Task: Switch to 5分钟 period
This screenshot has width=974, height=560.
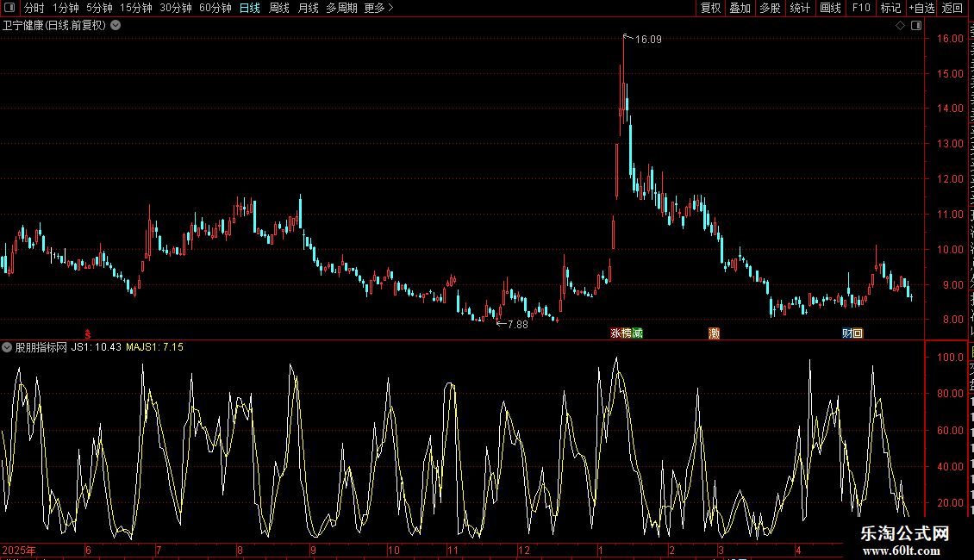Action: pyautogui.click(x=99, y=8)
